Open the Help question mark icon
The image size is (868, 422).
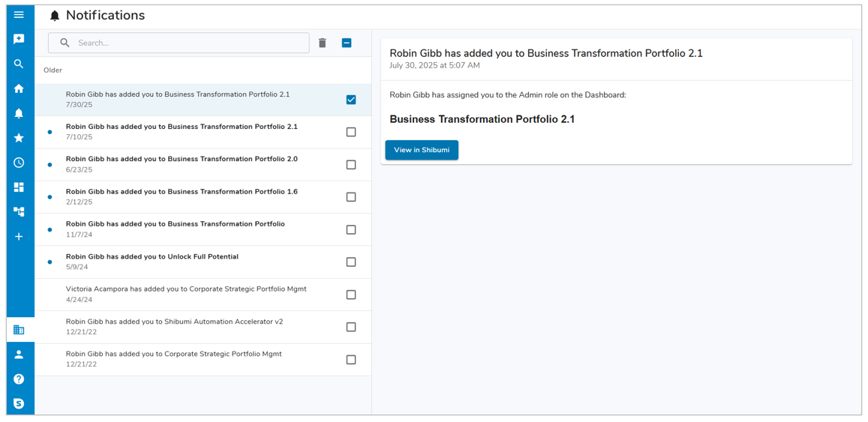pyautogui.click(x=19, y=379)
